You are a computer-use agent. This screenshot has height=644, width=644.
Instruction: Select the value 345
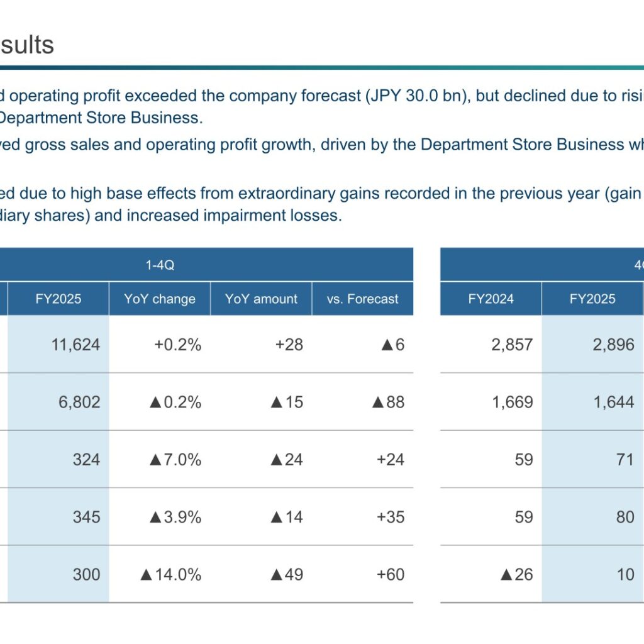[87, 517]
